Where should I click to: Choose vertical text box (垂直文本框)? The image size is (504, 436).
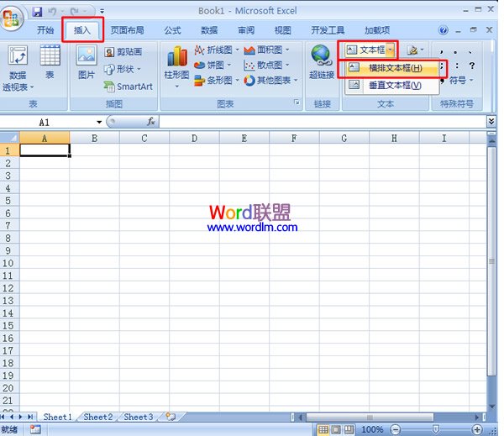[391, 85]
